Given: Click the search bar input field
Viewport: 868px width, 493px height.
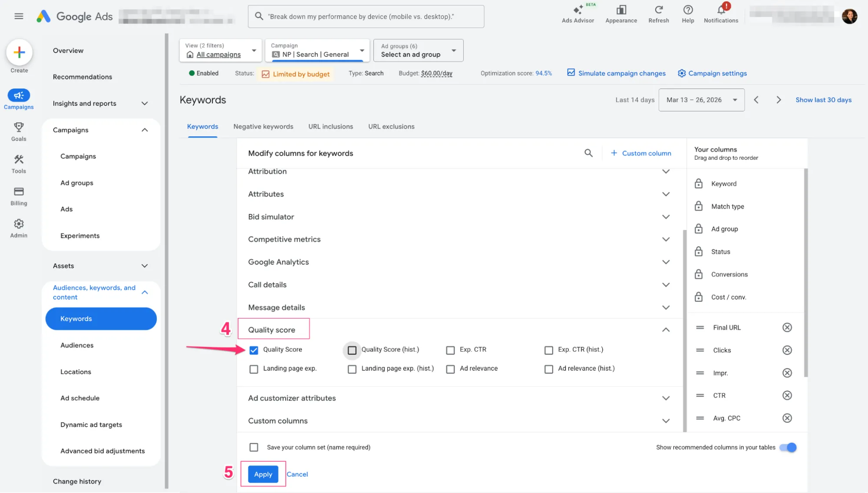Looking at the screenshot, I should click(x=366, y=16).
